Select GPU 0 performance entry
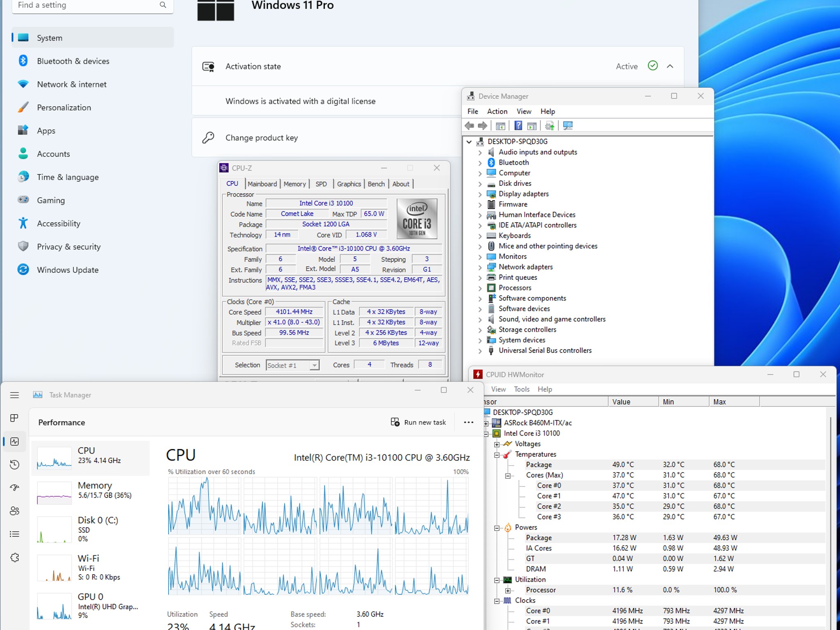Image resolution: width=840 pixels, height=630 pixels. (91, 606)
